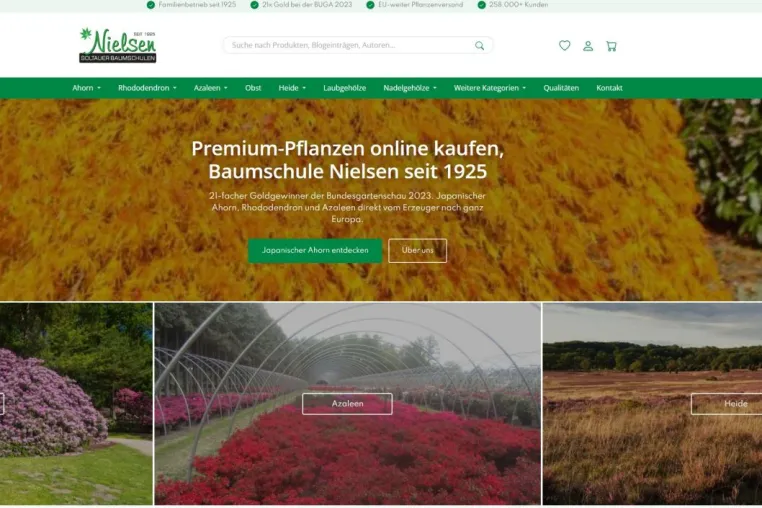Image resolution: width=762 pixels, height=508 pixels.
Task: Open the Obst menu item
Action: pos(253,88)
